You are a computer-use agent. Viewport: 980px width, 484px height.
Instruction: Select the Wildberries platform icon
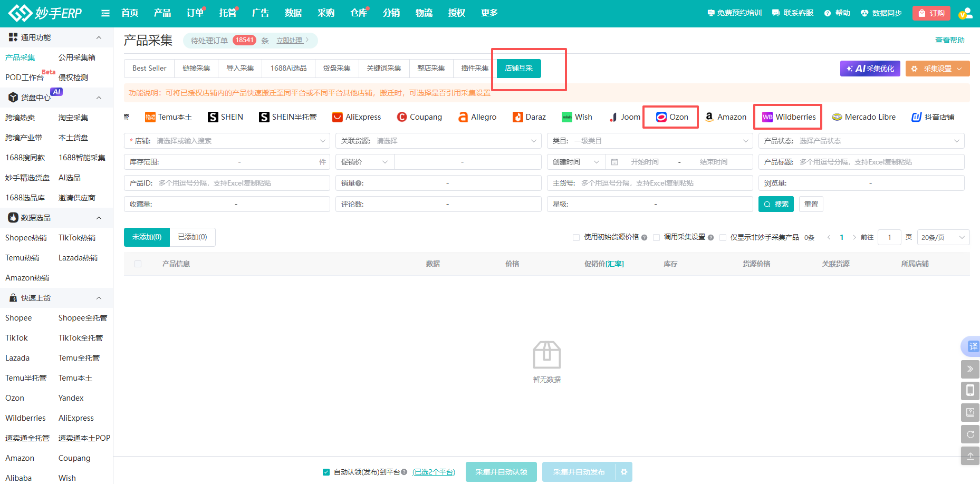(x=767, y=117)
